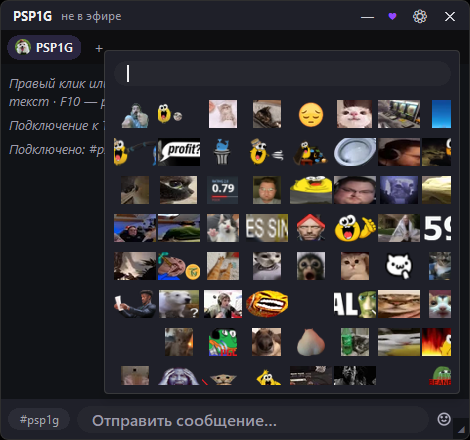Focus the message input box
Image resolution: width=470 pixels, height=440 pixels.
[x=253, y=420]
